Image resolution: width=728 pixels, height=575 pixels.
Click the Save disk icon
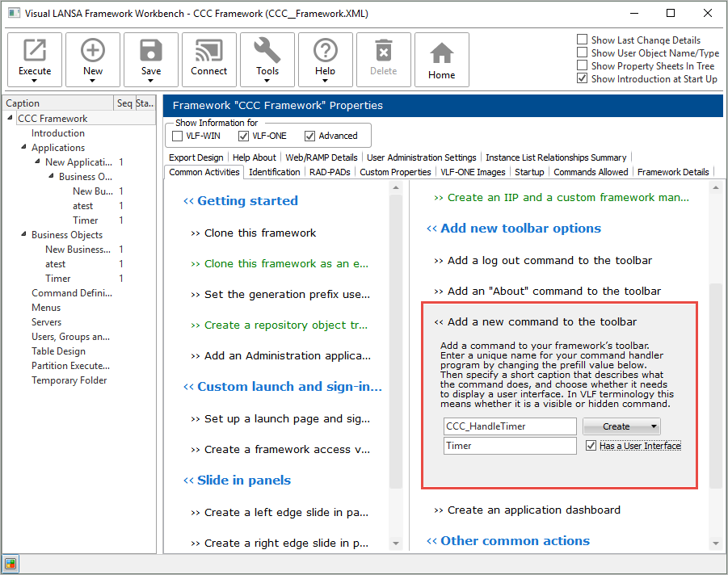click(151, 52)
